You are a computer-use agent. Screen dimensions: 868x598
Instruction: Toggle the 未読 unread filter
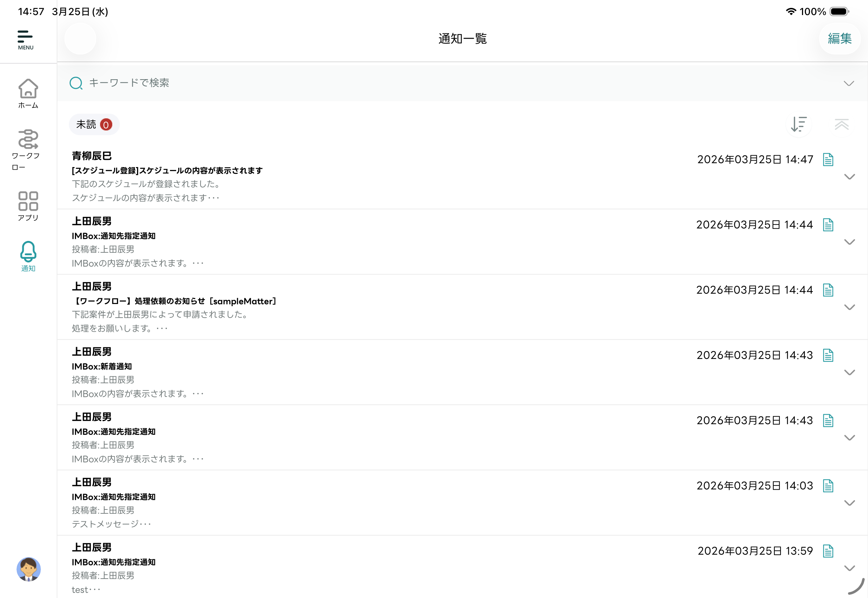coord(94,124)
